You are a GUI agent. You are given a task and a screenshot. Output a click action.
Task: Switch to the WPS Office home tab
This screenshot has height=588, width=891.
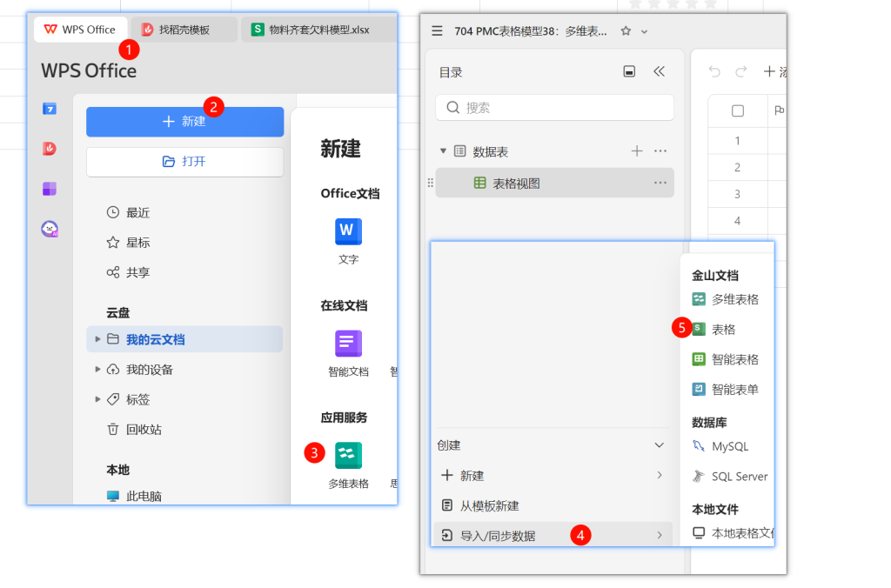click(79, 30)
